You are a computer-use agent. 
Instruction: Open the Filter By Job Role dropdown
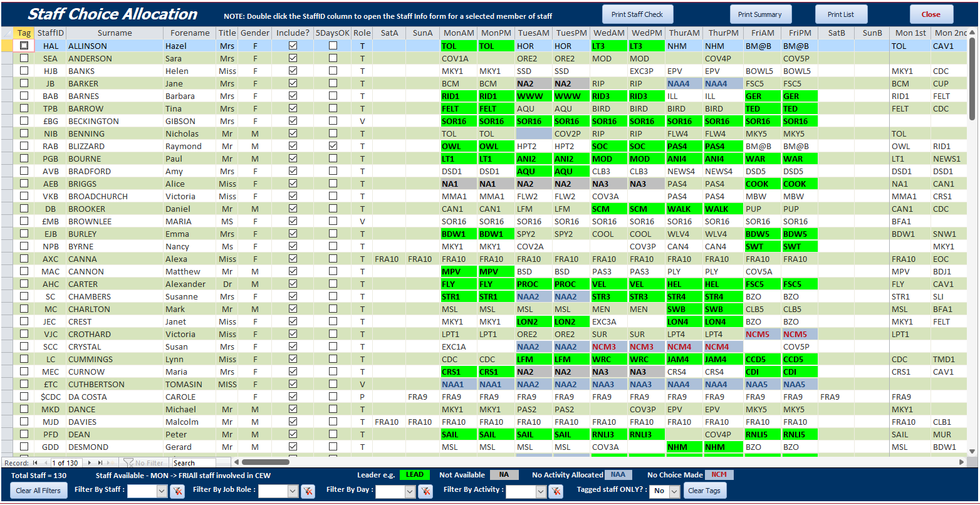(x=293, y=491)
